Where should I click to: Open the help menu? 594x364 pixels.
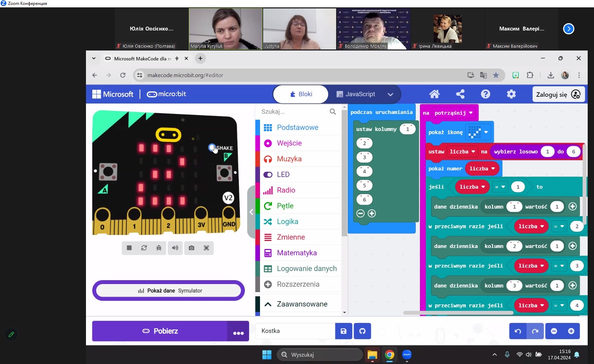[486, 94]
